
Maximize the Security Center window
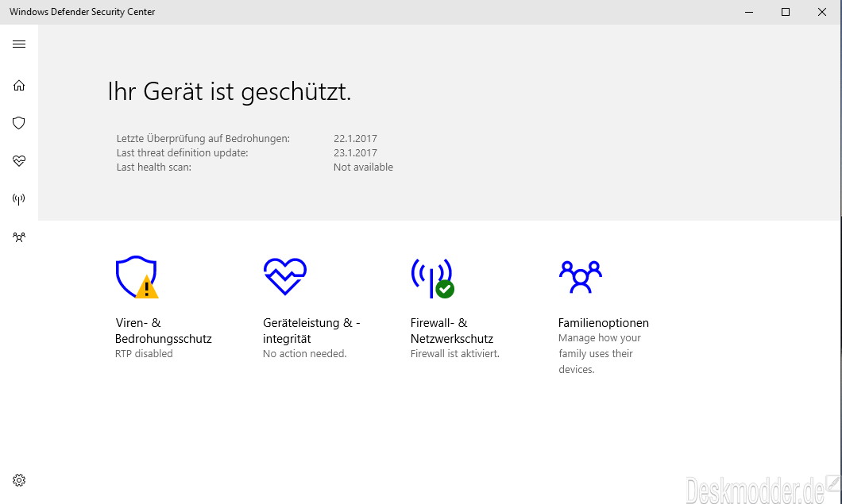click(786, 12)
